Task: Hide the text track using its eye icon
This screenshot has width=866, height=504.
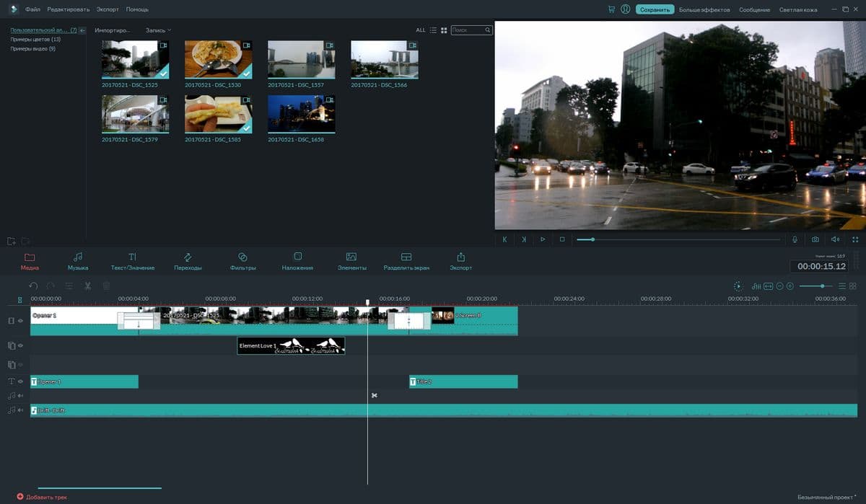Action: click(20, 381)
